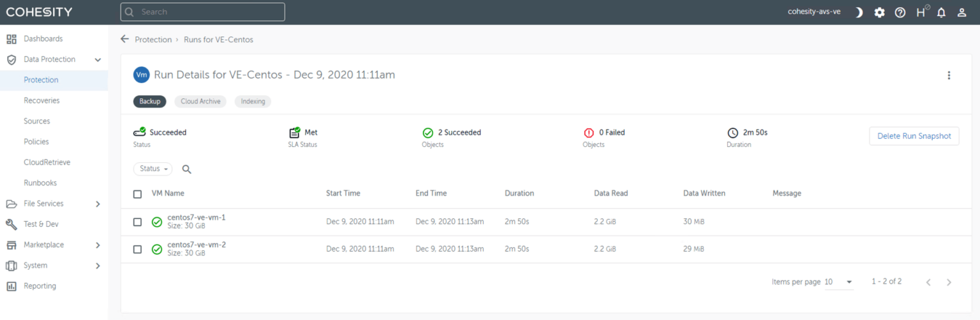Click the search magnifier next to Status filter
The width and height of the screenshot is (980, 320).
tap(187, 169)
